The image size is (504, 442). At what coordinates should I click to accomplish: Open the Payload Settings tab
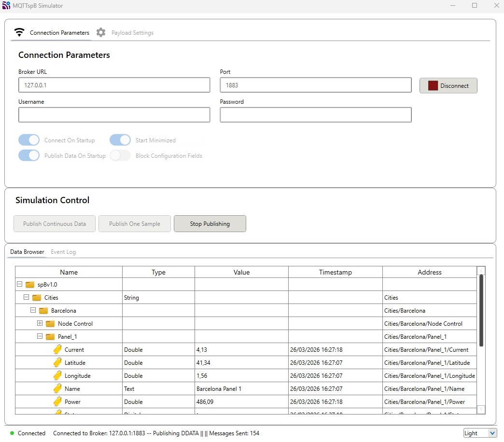coord(132,33)
